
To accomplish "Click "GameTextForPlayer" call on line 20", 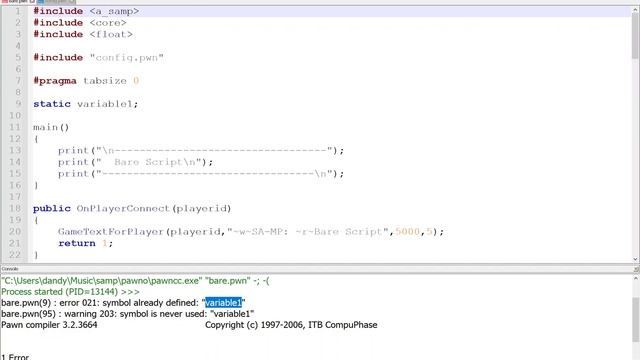I will coord(111,232).
